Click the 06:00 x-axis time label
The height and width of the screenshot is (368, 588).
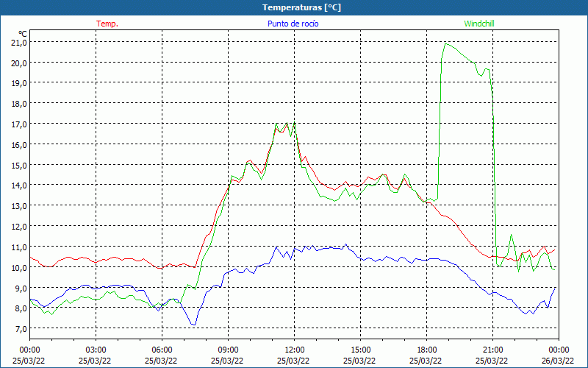[x=162, y=350]
